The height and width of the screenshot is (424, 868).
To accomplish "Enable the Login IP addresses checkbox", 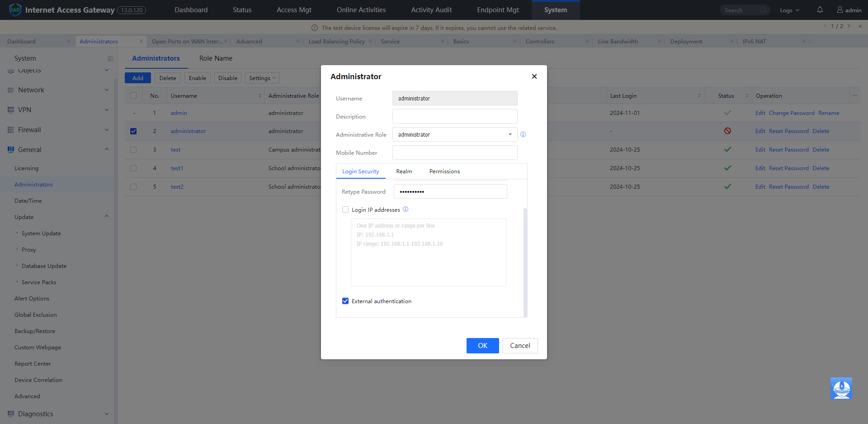I will 345,210.
